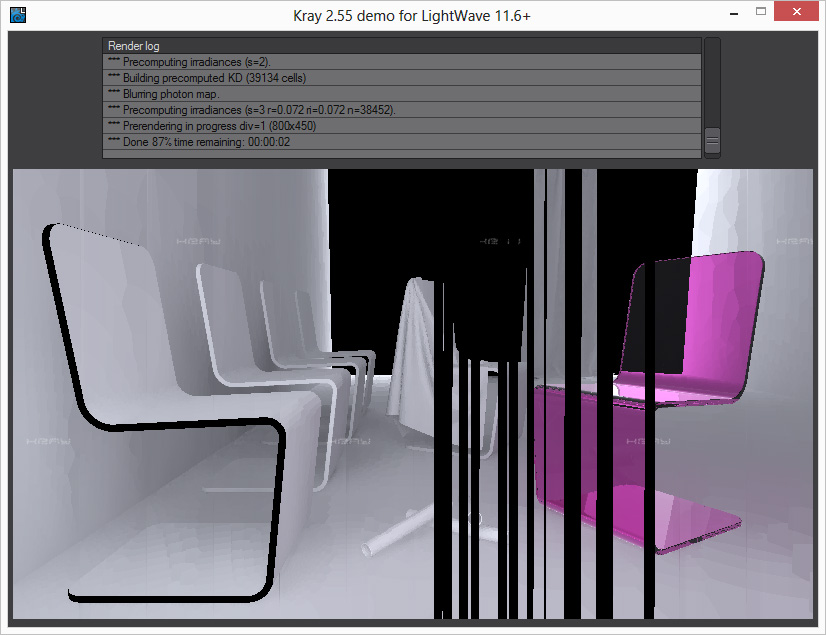Minimize the Kray render window
826x635 pixels.
pos(731,12)
